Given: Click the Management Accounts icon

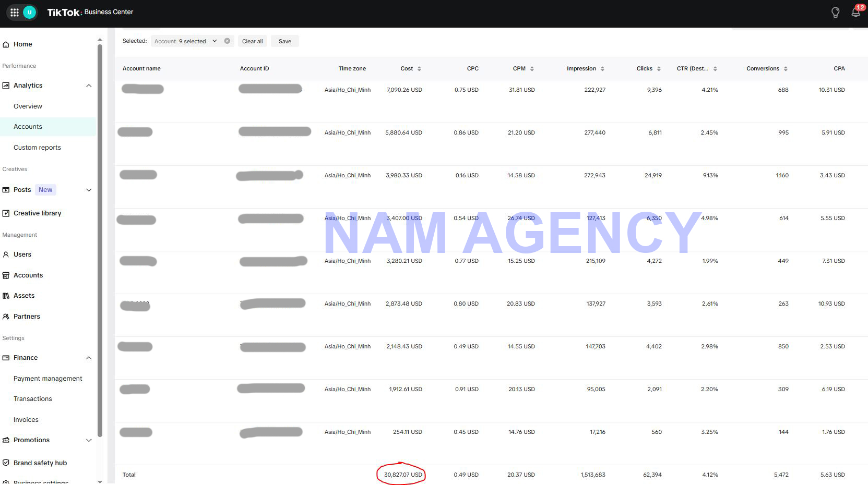Looking at the screenshot, I should click(x=6, y=275).
